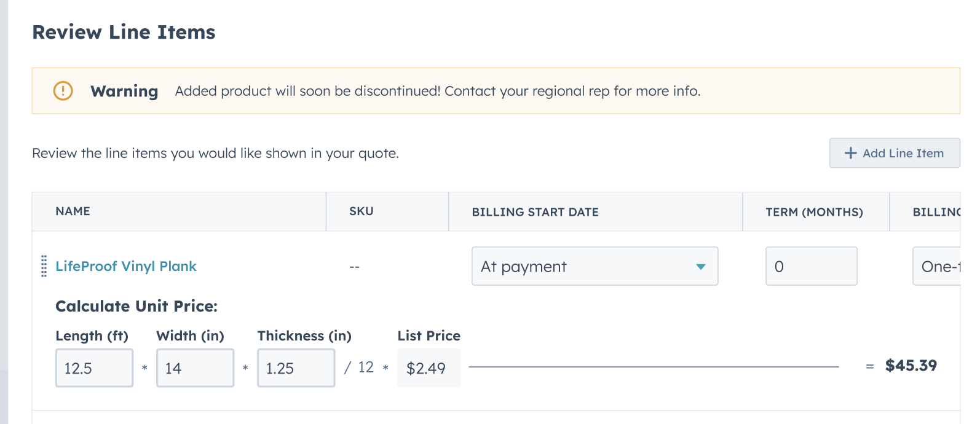The image size is (980, 424).
Task: Click the plus icon on Add Line Item
Action: [x=851, y=152]
